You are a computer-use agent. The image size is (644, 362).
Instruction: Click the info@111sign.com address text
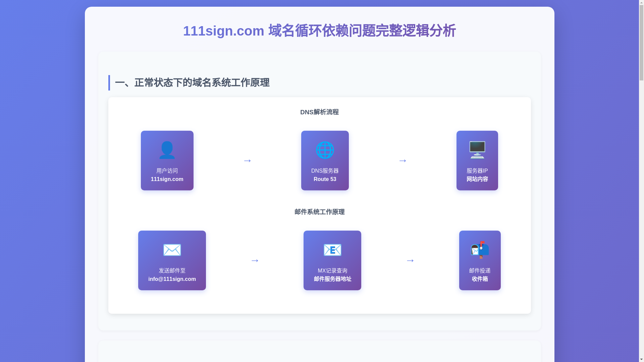tap(172, 279)
